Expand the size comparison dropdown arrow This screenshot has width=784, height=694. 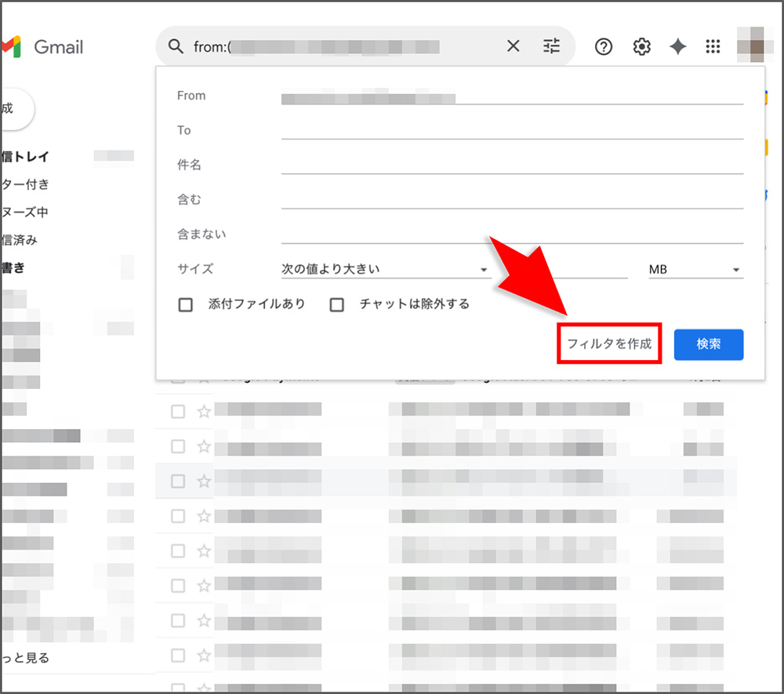pyautogui.click(x=484, y=269)
